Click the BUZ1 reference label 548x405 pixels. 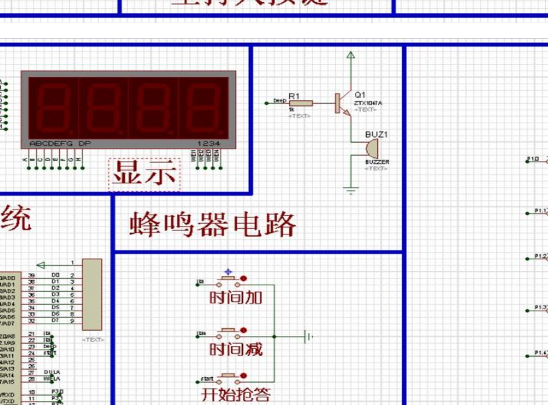click(x=376, y=135)
